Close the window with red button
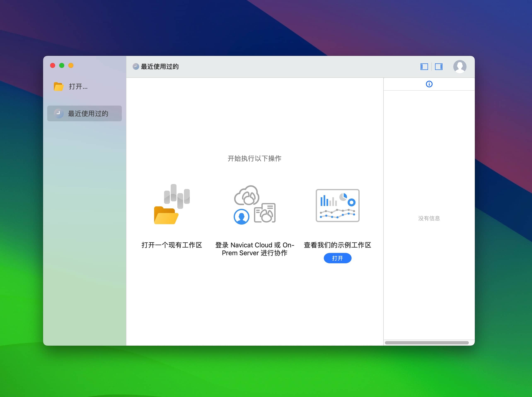This screenshot has width=532, height=397. click(53, 65)
